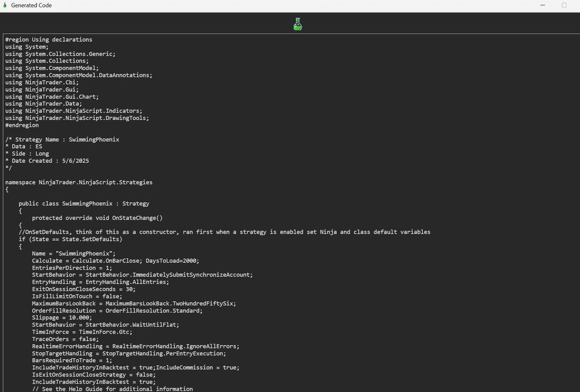Click the namespace NinjaTrader.NinjaScript.Strategies declaration

tap(79, 183)
